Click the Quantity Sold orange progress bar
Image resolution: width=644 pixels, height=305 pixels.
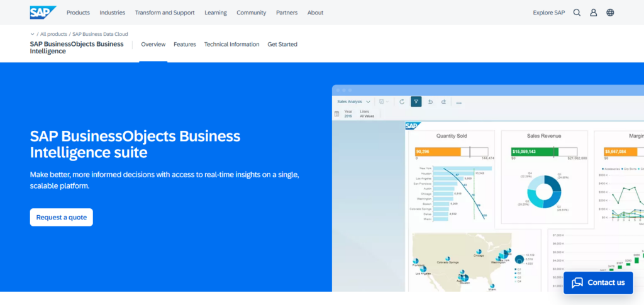438,152
